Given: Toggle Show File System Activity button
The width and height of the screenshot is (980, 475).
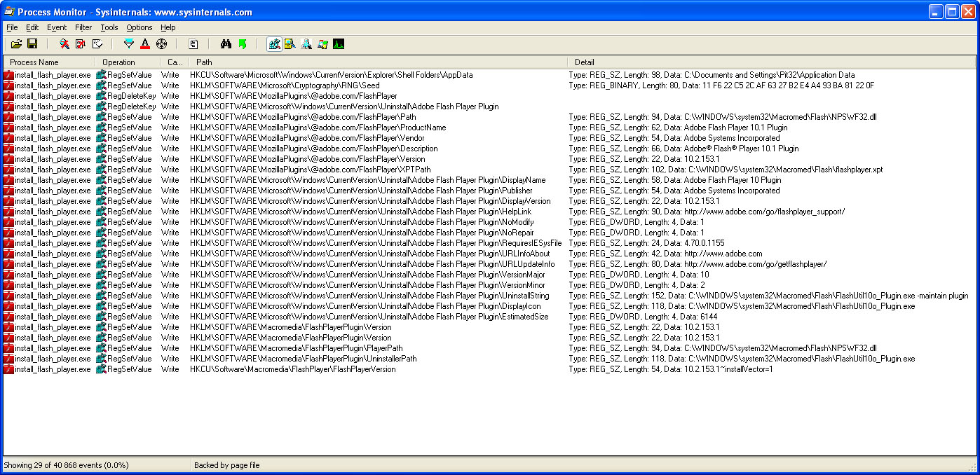Looking at the screenshot, I should tap(290, 44).
